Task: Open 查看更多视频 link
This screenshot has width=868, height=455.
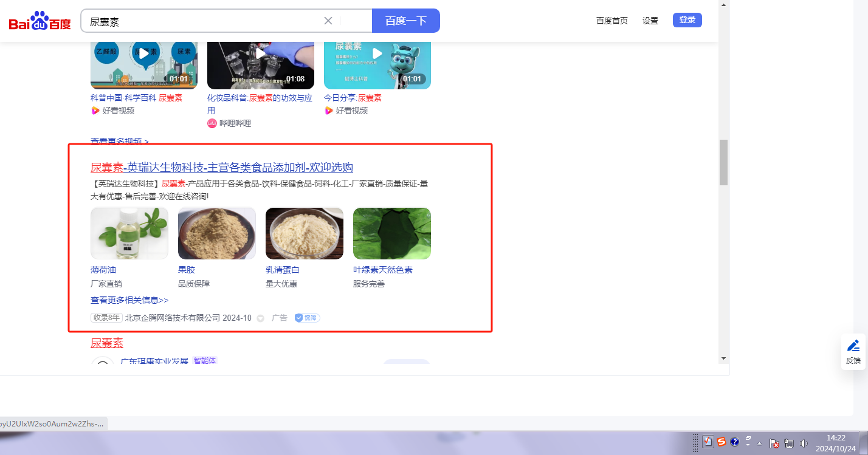Action: tap(120, 142)
